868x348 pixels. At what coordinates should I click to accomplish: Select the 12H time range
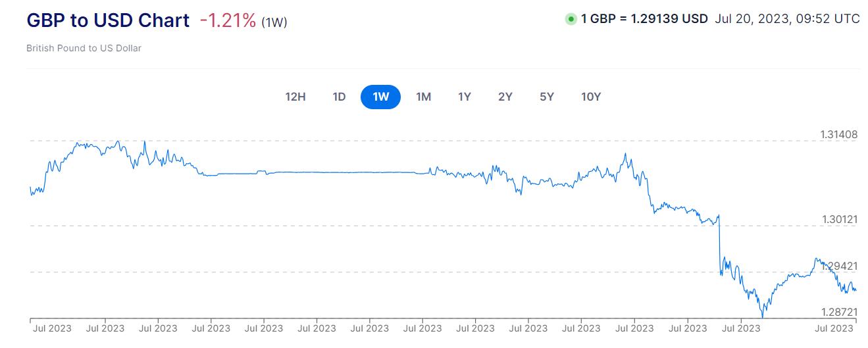pyautogui.click(x=295, y=97)
